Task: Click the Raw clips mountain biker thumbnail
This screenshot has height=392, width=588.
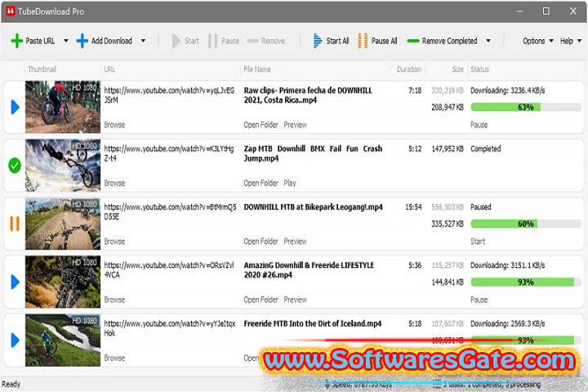Action: [x=63, y=107]
